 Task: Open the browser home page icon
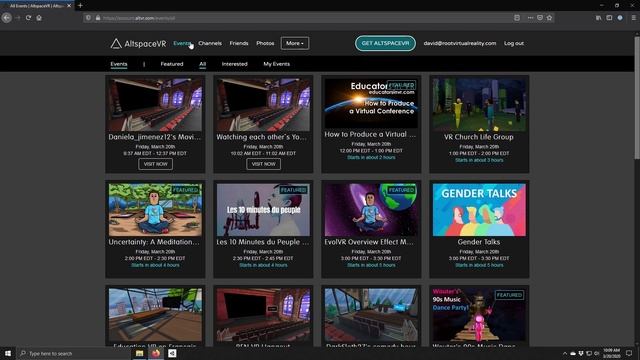pos(39,18)
